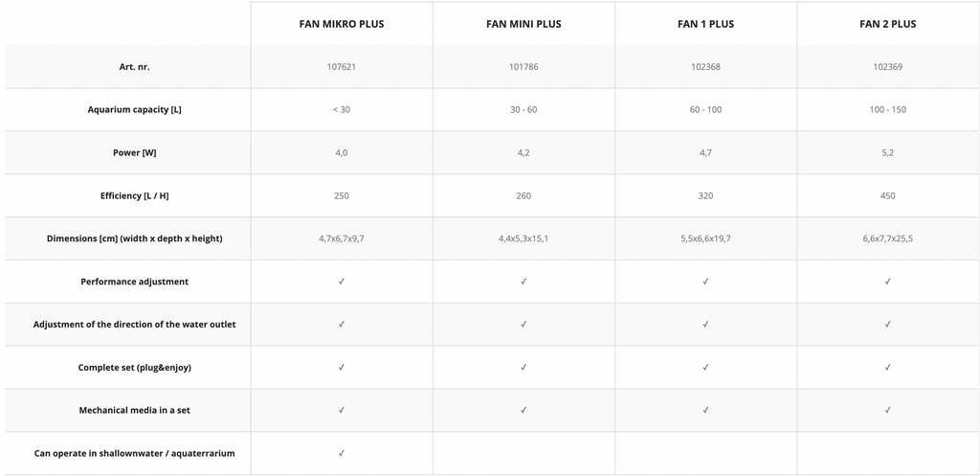Click article number 107621

(342, 67)
